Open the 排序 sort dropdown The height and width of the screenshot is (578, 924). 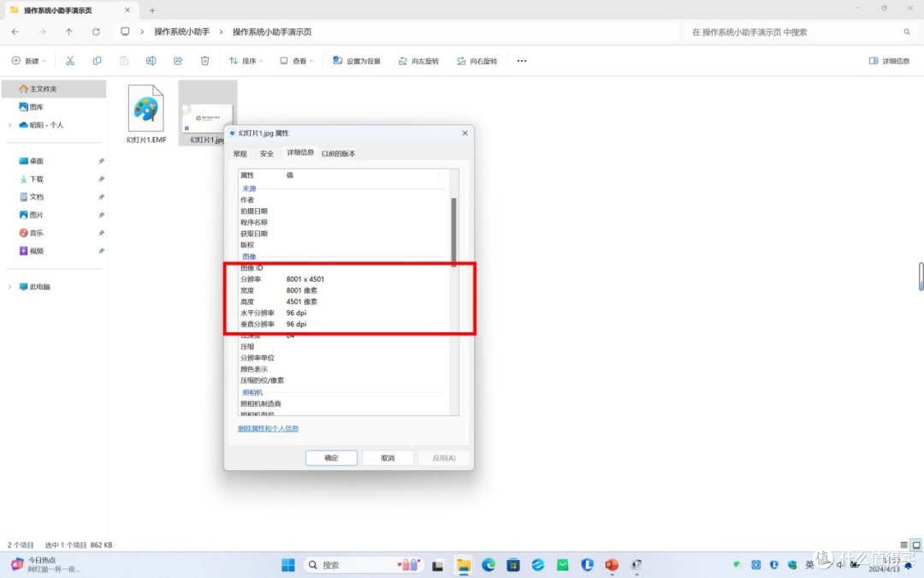[x=245, y=61]
